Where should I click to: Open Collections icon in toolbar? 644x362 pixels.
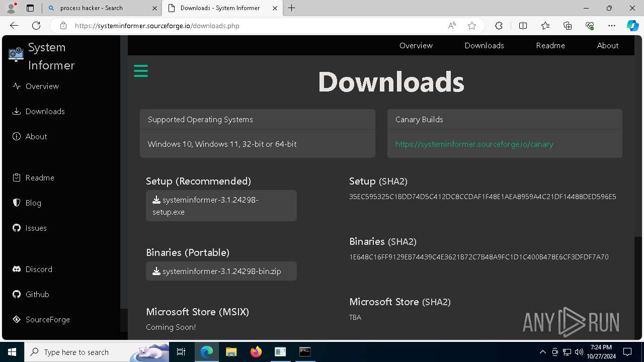pyautogui.click(x=568, y=26)
